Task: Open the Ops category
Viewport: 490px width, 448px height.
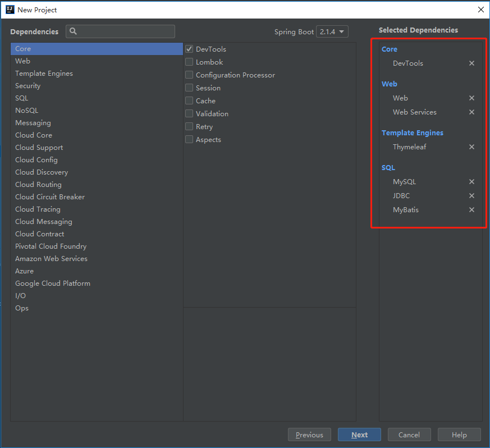Action: click(x=97, y=308)
